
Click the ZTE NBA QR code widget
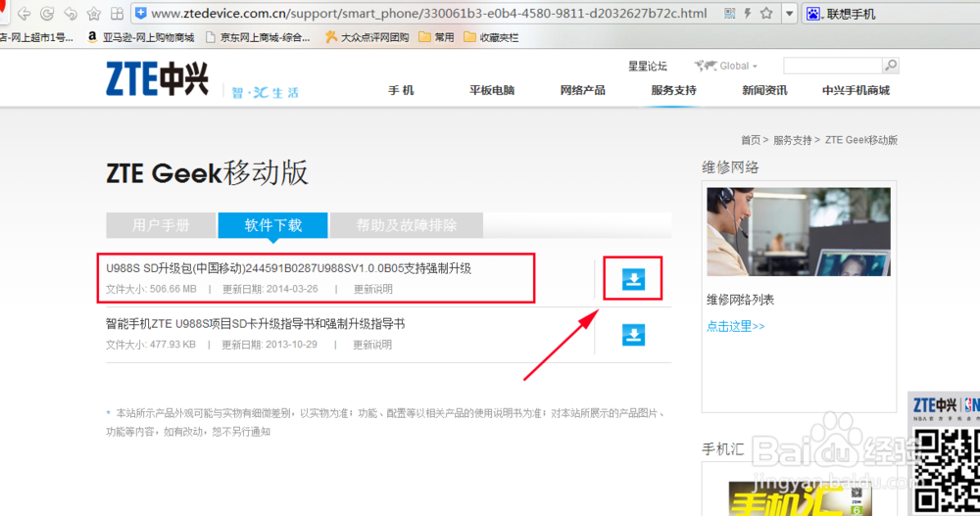pos(944,454)
